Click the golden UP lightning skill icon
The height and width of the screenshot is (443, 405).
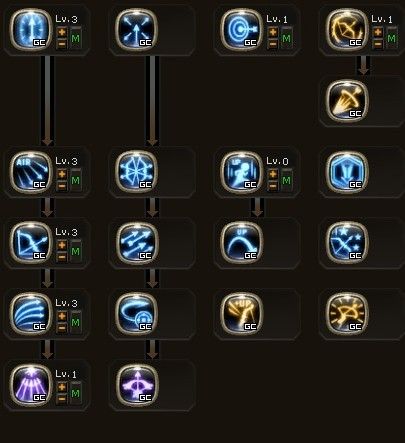242,314
